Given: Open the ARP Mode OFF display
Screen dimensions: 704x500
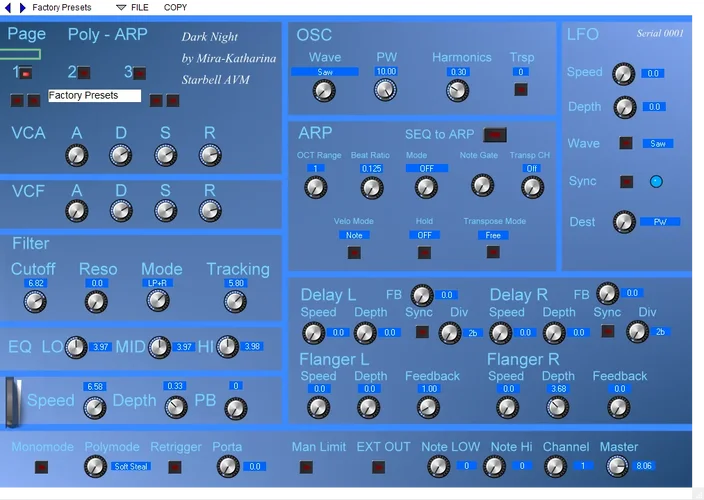Looking at the screenshot, I should point(427,168).
